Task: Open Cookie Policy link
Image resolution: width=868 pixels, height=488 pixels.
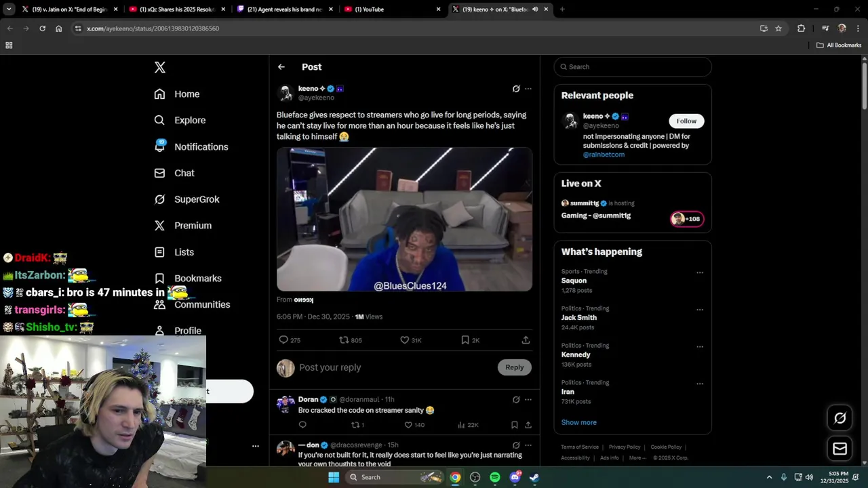Action: click(x=666, y=447)
